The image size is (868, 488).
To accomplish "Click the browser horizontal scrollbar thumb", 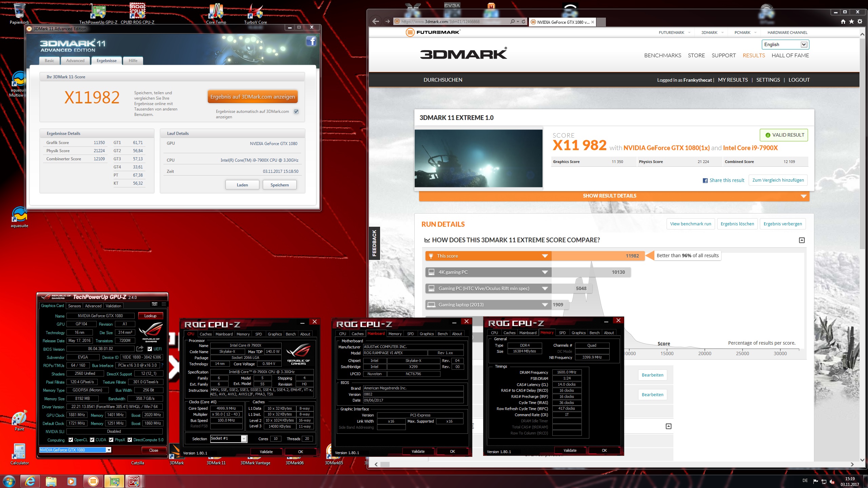I will (385, 464).
